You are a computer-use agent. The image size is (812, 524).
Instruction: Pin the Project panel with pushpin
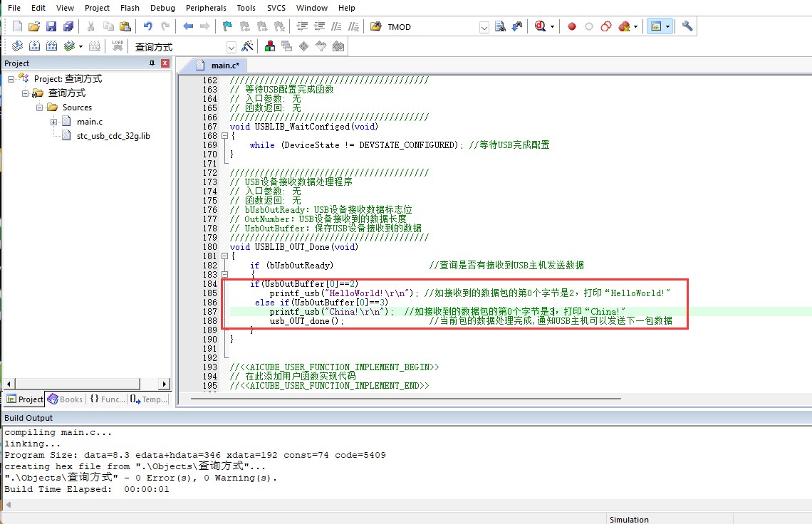(x=152, y=63)
